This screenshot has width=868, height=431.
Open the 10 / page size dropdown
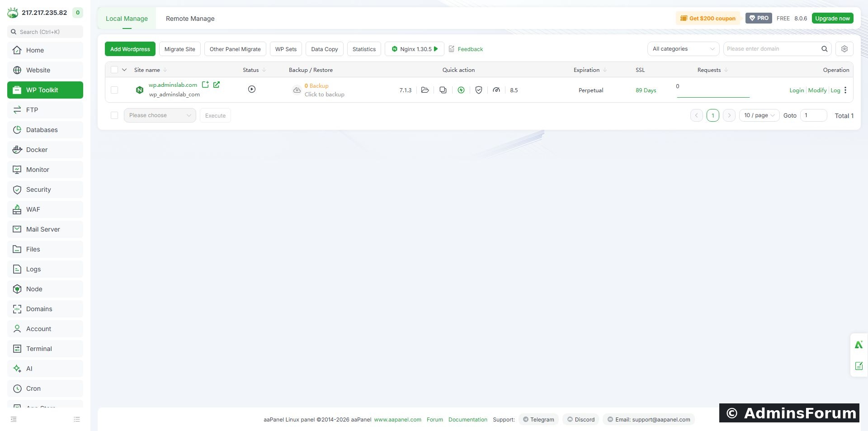click(x=759, y=115)
